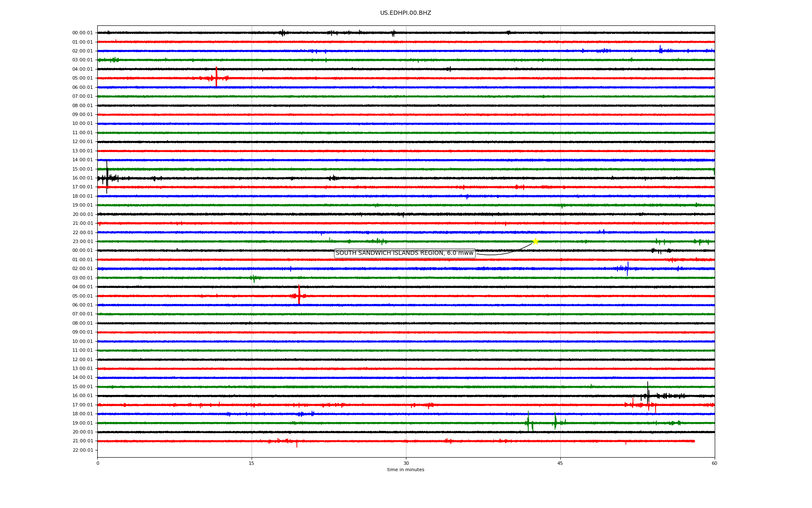Click the "time in minutes" axis label
Viewport: 812px width, 508px height.
406,470
